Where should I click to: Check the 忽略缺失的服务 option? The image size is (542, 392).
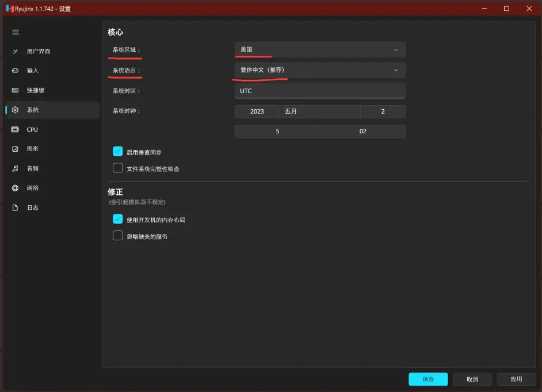[x=117, y=236]
